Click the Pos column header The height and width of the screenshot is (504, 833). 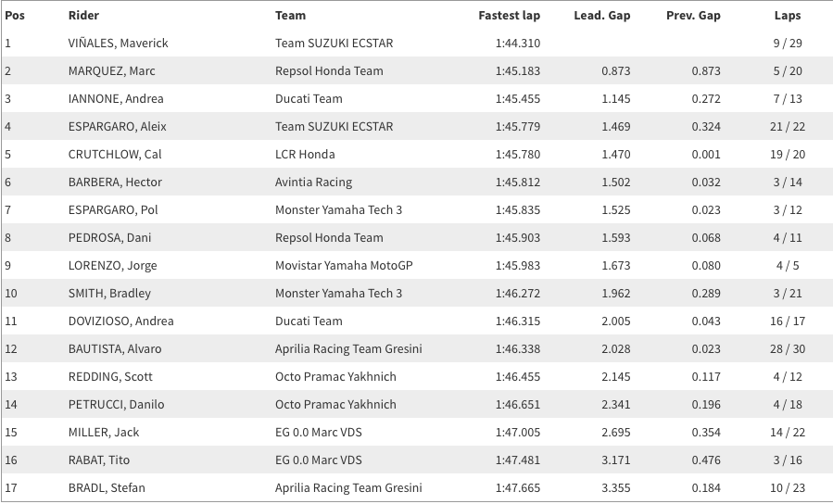(x=15, y=16)
